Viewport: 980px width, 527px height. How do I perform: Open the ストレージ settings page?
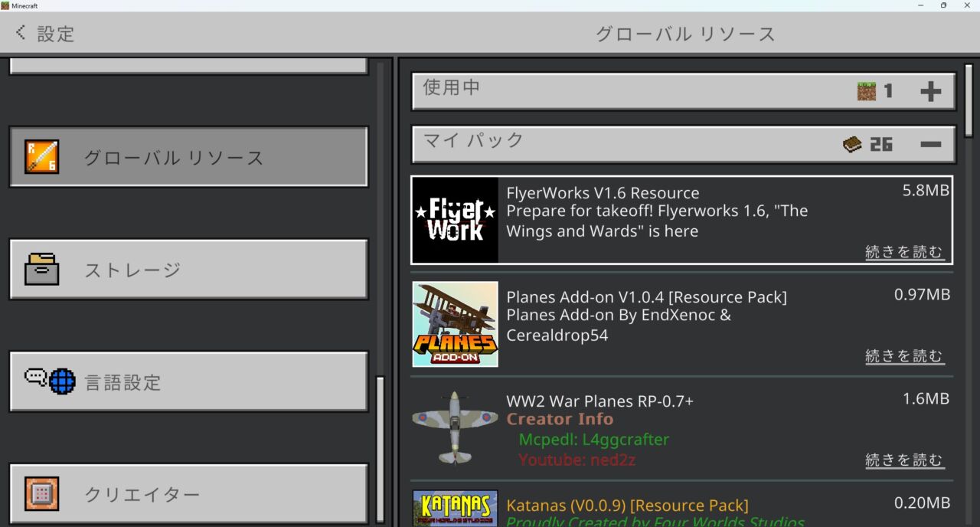click(x=188, y=269)
